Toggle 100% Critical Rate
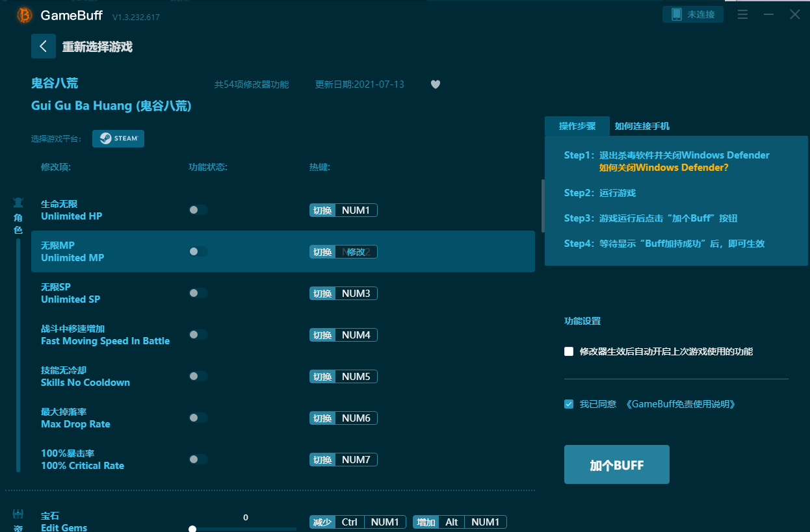Image resolution: width=810 pixels, height=532 pixels. point(198,459)
